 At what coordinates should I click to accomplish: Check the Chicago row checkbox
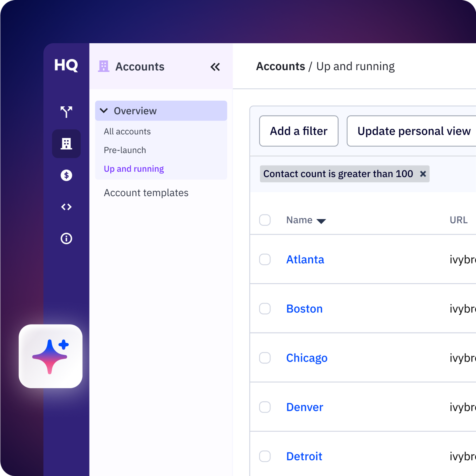(x=265, y=358)
